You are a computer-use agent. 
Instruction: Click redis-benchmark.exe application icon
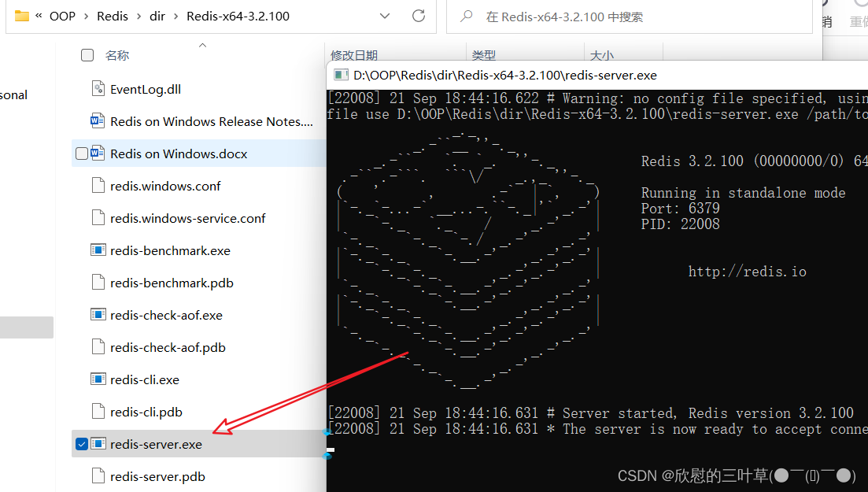[98, 250]
